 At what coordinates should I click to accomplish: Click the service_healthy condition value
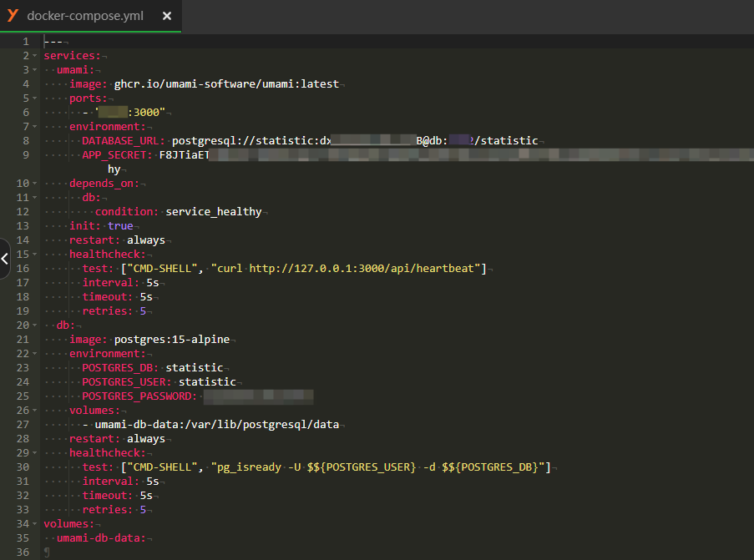coord(214,212)
